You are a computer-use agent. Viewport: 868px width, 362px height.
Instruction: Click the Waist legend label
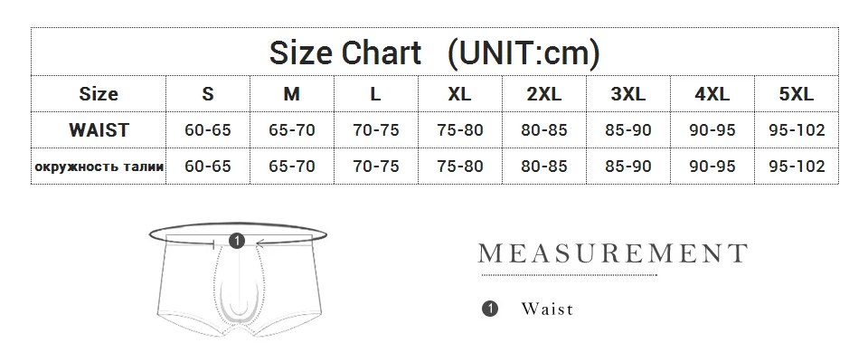(547, 310)
